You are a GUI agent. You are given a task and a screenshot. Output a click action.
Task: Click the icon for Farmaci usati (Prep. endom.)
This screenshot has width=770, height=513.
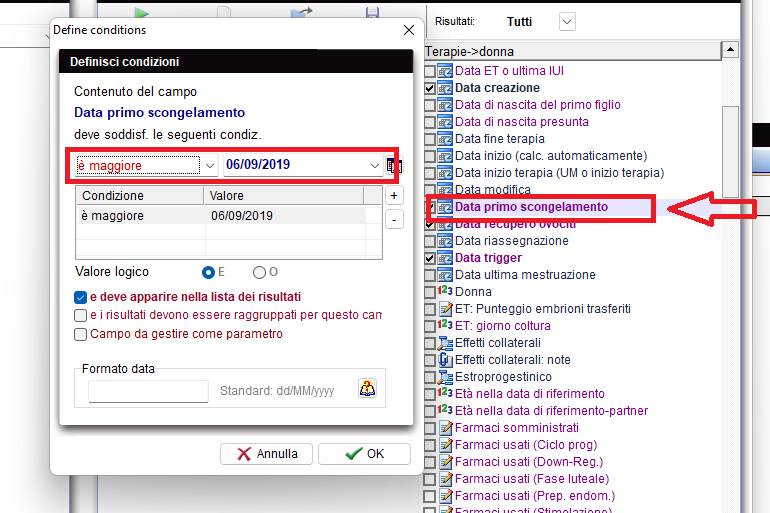click(x=445, y=496)
